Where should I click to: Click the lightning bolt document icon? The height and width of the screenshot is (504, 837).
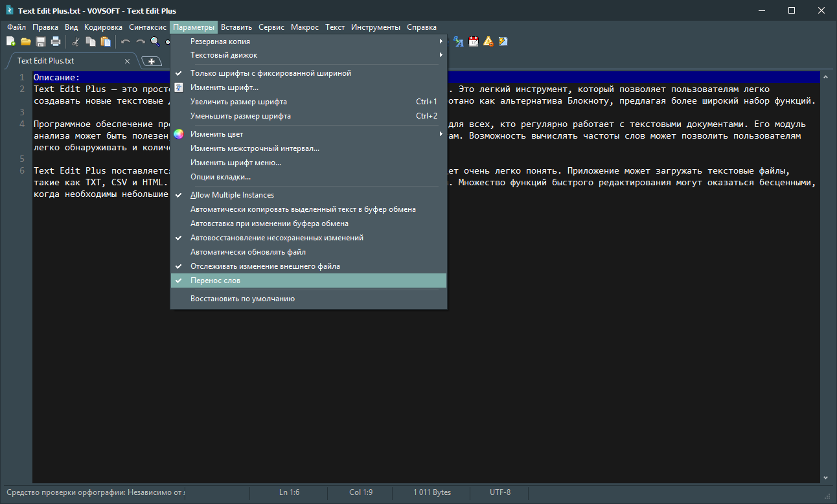(x=503, y=41)
